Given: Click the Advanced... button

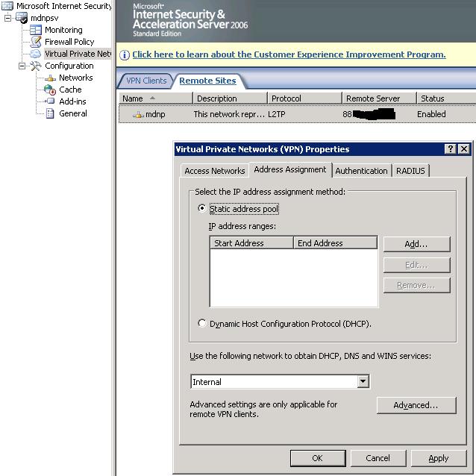Looking at the screenshot, I should point(416,405).
